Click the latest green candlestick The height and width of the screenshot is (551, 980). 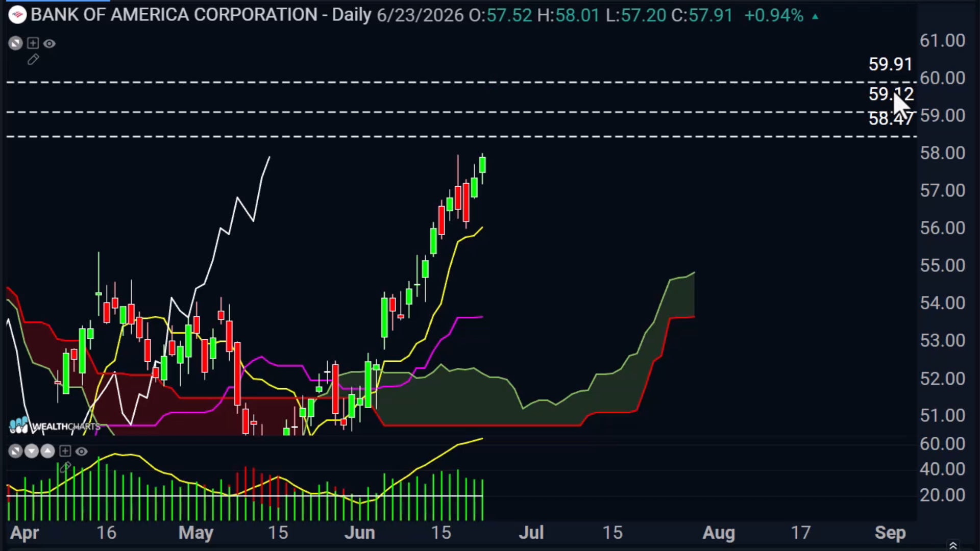[x=482, y=165]
